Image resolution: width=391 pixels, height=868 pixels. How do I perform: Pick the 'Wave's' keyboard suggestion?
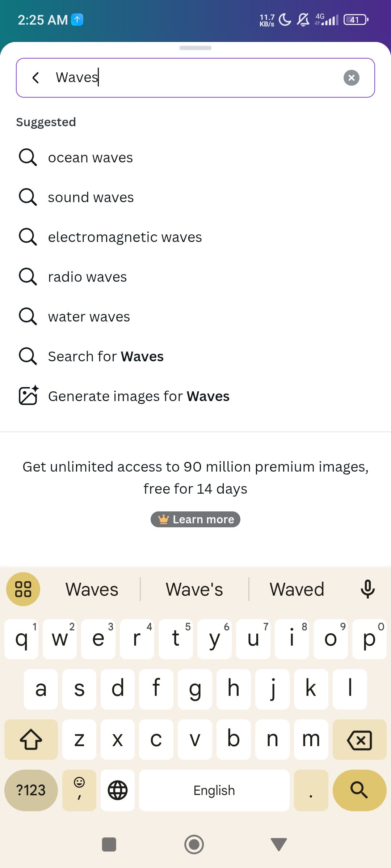[194, 589]
